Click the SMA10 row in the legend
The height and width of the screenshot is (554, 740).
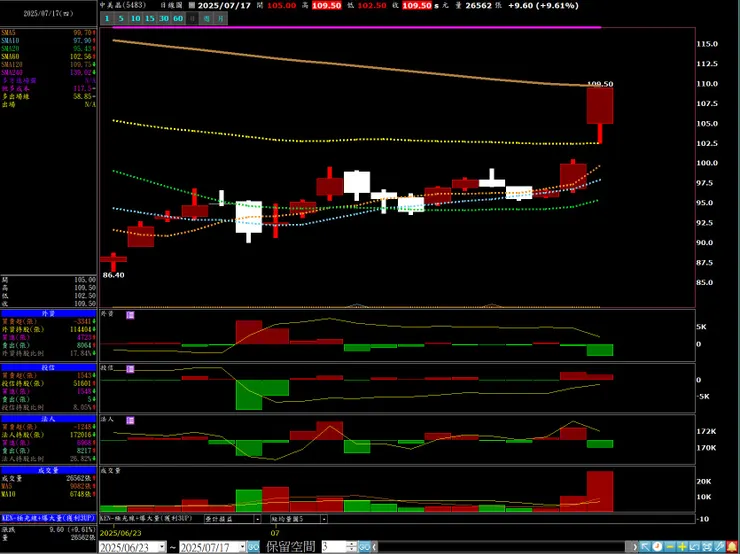point(48,41)
